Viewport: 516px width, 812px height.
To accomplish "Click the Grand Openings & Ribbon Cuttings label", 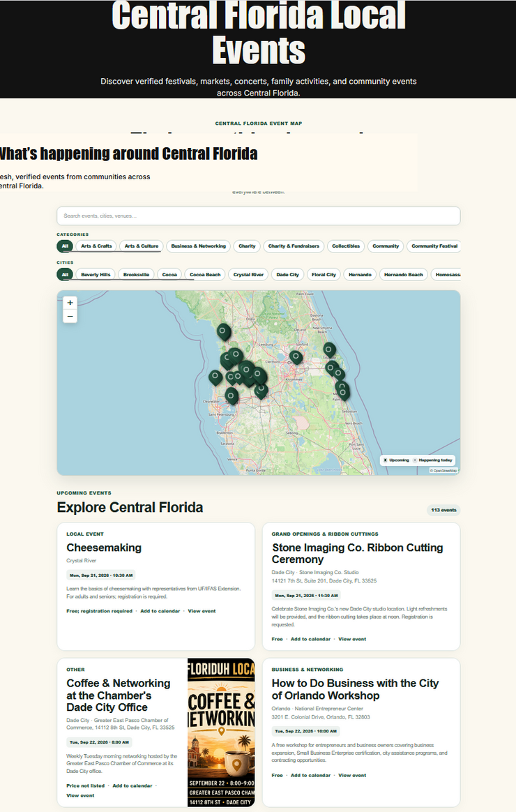I will pyautogui.click(x=325, y=534).
